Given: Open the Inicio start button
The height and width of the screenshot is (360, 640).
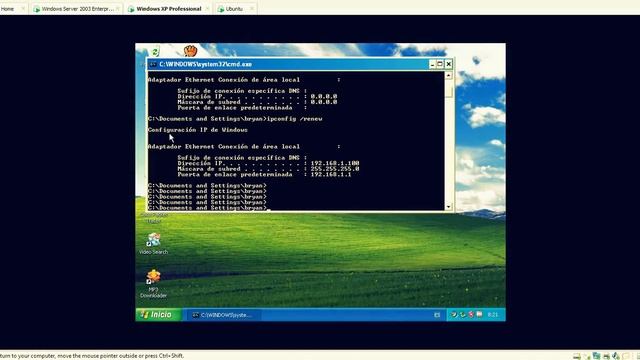Looking at the screenshot, I should [x=158, y=315].
